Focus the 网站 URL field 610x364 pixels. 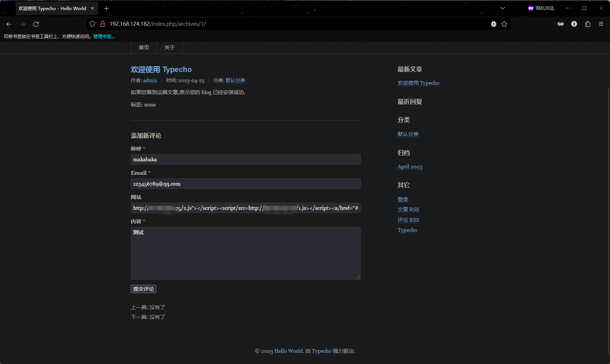[246, 208]
